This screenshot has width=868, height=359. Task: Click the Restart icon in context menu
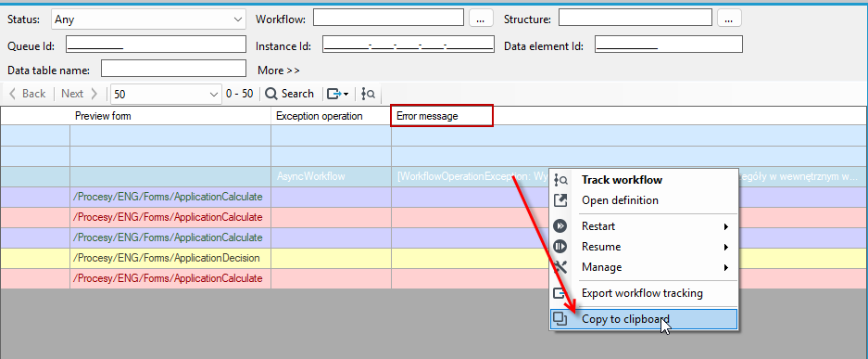pyautogui.click(x=560, y=226)
